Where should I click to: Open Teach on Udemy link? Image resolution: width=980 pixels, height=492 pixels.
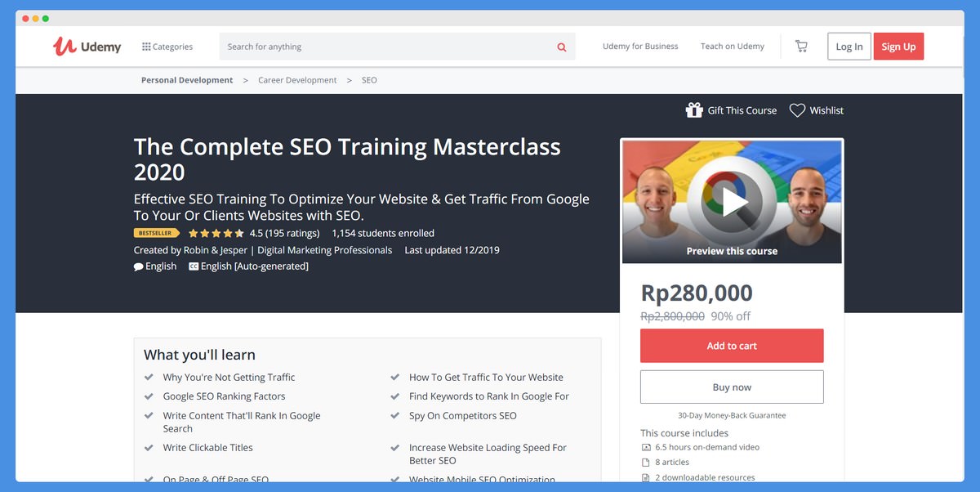click(x=733, y=47)
